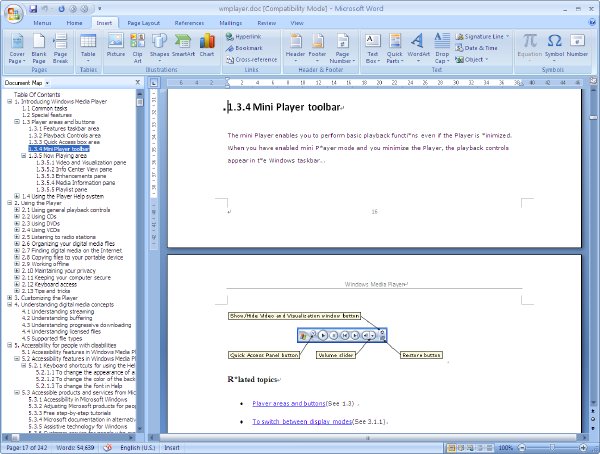Collapse 4. Understanding digital media concepts
Image resolution: width=600 pixels, height=454 pixels.
(x=10, y=305)
